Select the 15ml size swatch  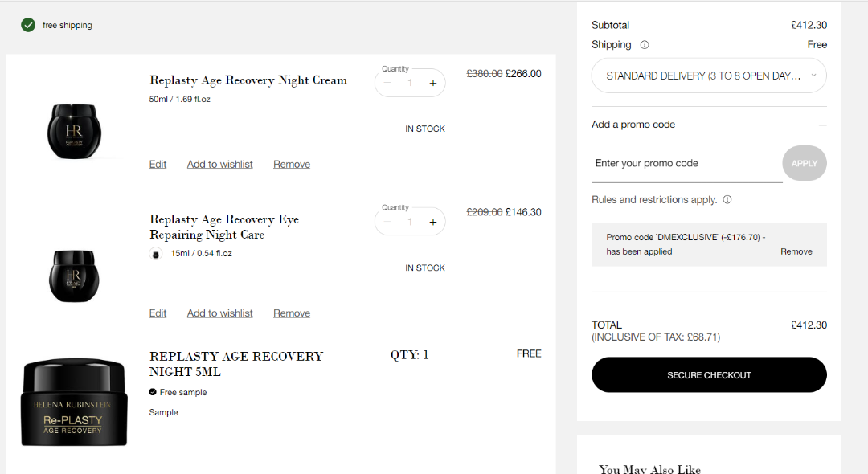[156, 254]
